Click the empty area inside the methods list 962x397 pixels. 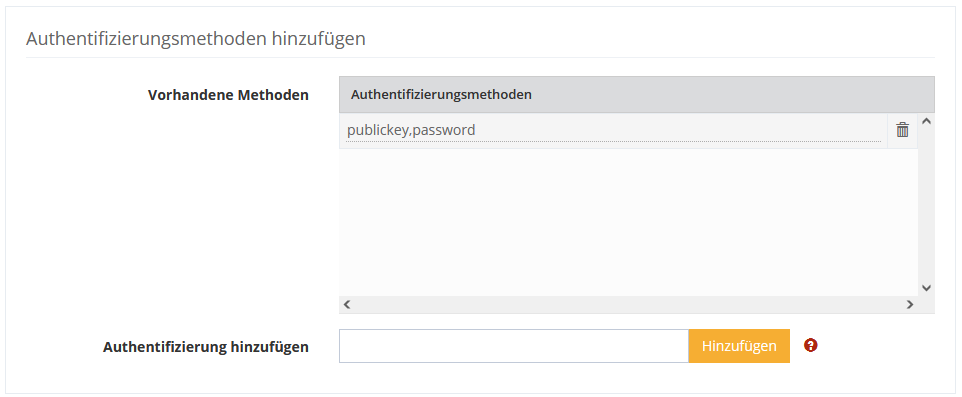pos(628,222)
